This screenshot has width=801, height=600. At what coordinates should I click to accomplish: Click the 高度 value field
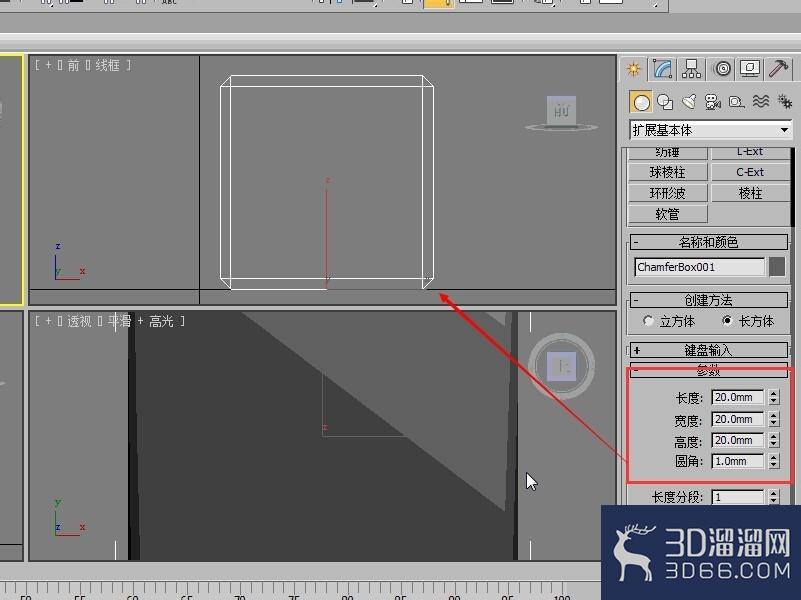(x=738, y=440)
